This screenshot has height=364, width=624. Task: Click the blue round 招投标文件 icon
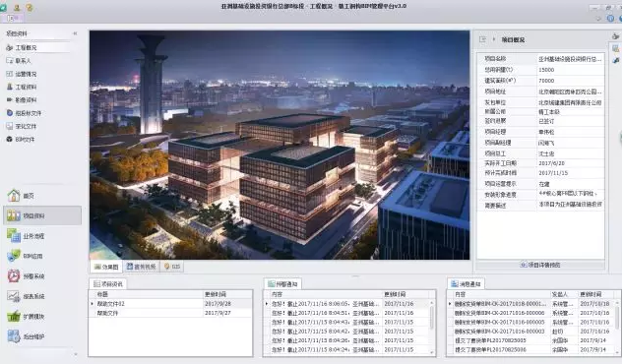click(x=10, y=113)
